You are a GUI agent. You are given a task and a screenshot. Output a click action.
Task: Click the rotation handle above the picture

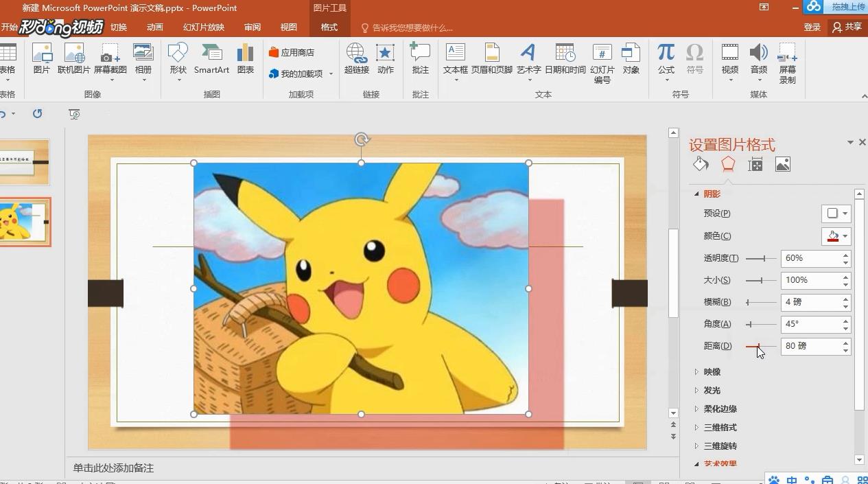(362, 140)
